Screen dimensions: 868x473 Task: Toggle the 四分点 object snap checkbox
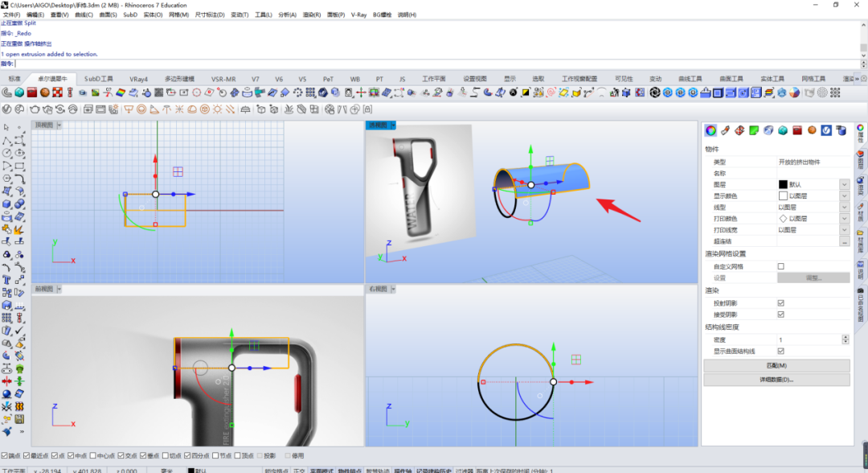coord(187,456)
